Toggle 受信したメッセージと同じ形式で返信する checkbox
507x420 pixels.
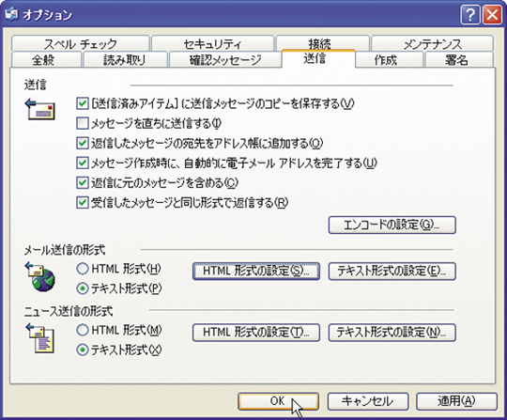click(x=82, y=203)
